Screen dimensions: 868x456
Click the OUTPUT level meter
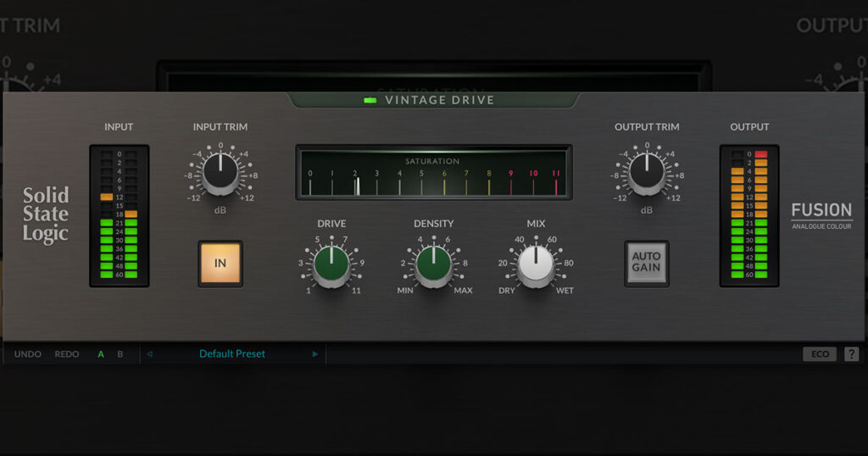pos(749,216)
